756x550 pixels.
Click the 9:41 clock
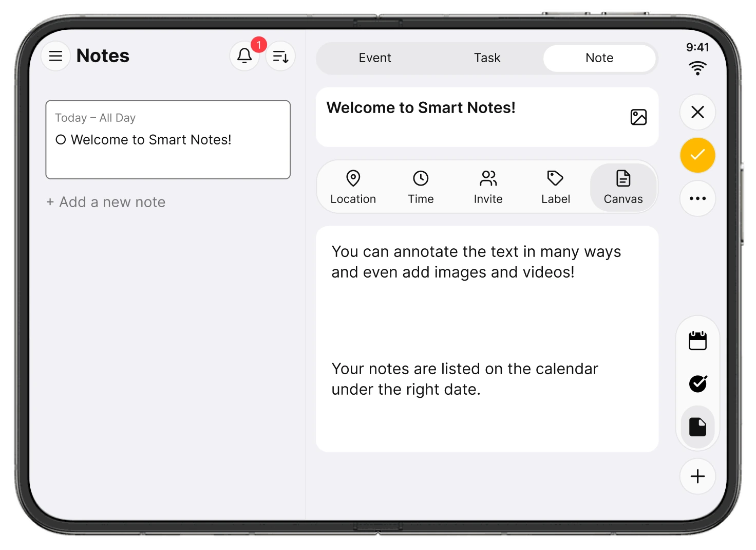coord(697,47)
